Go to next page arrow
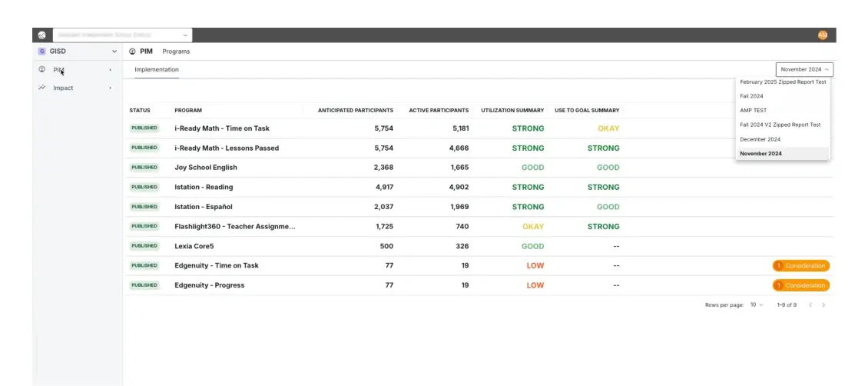Viewport: 868px width, 386px height. pos(823,305)
